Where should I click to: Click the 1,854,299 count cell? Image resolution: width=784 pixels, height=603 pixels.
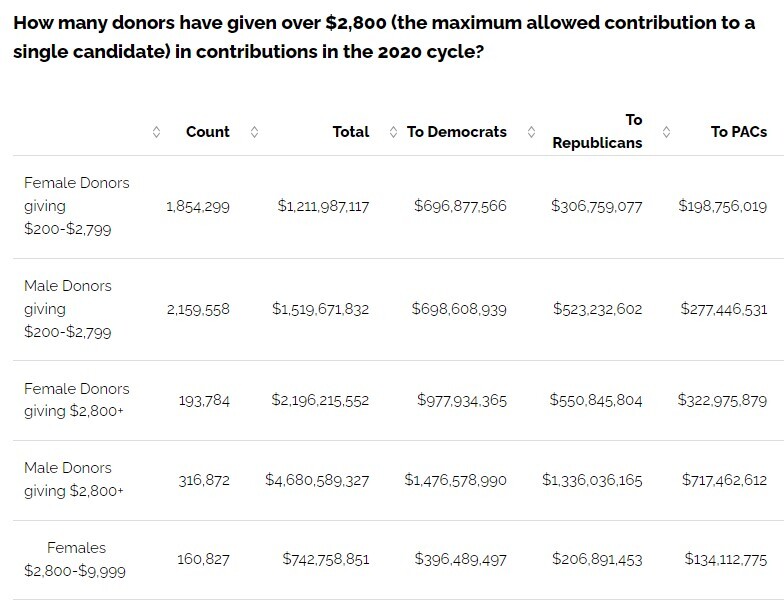[198, 207]
